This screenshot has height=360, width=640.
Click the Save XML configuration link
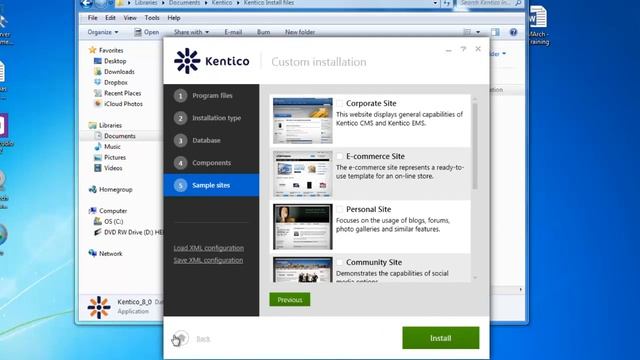[208, 260]
